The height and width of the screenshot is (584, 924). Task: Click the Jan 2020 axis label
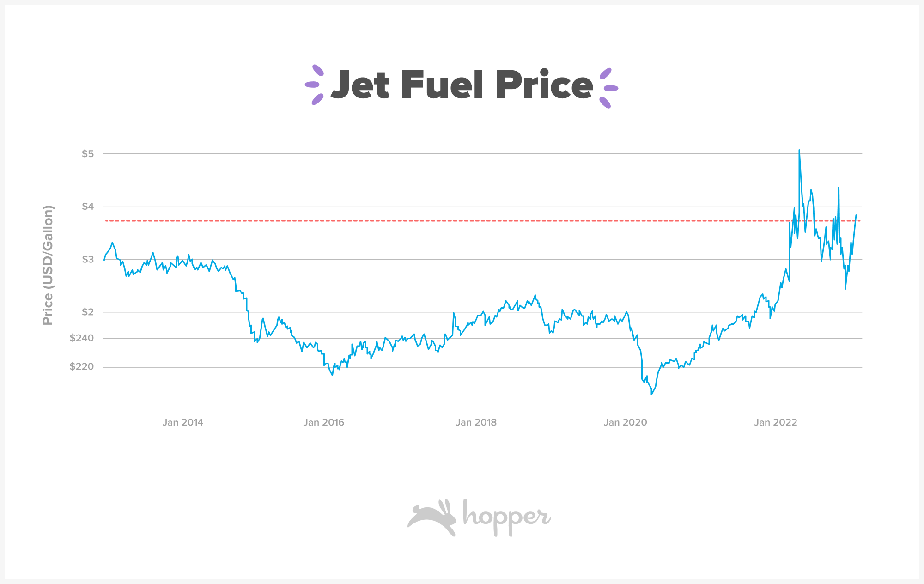[625, 422]
